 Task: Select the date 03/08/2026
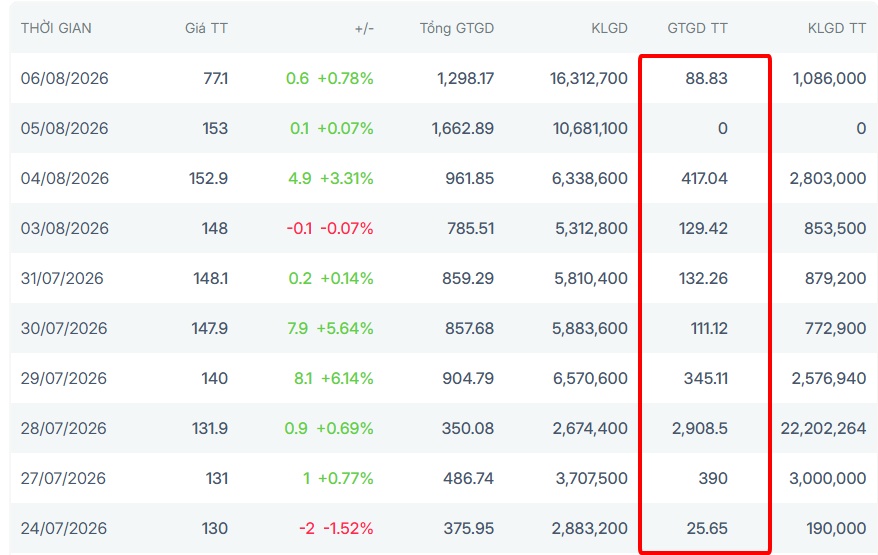[65, 228]
